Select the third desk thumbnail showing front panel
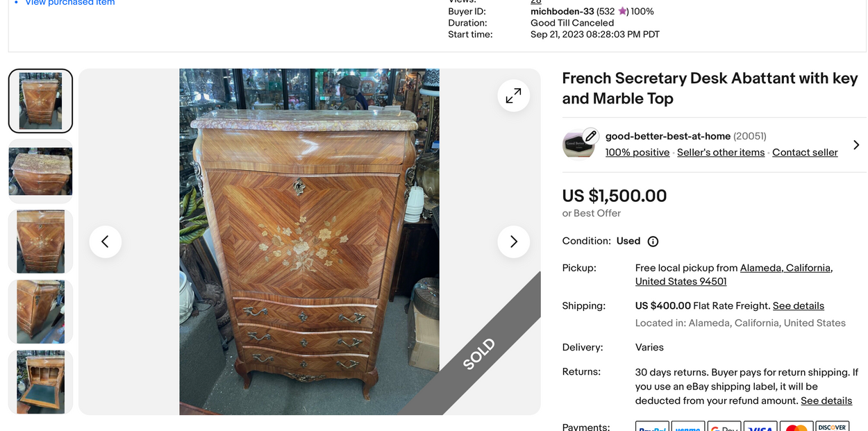Image resolution: width=868 pixels, height=431 pixels. (x=40, y=242)
